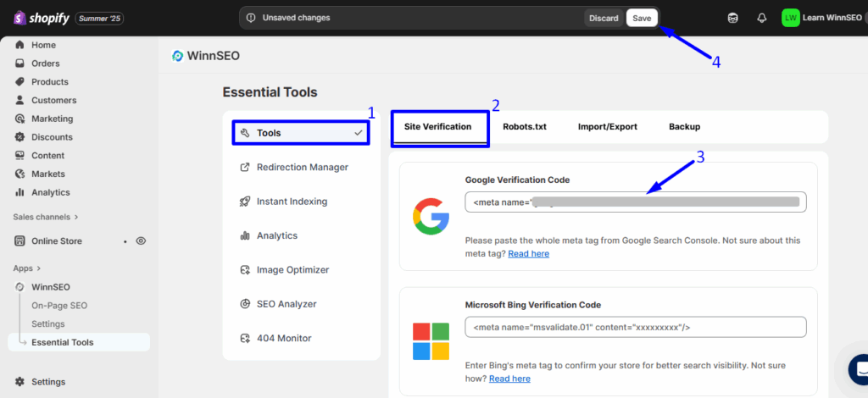Click the Google logo thumbnail

431,216
